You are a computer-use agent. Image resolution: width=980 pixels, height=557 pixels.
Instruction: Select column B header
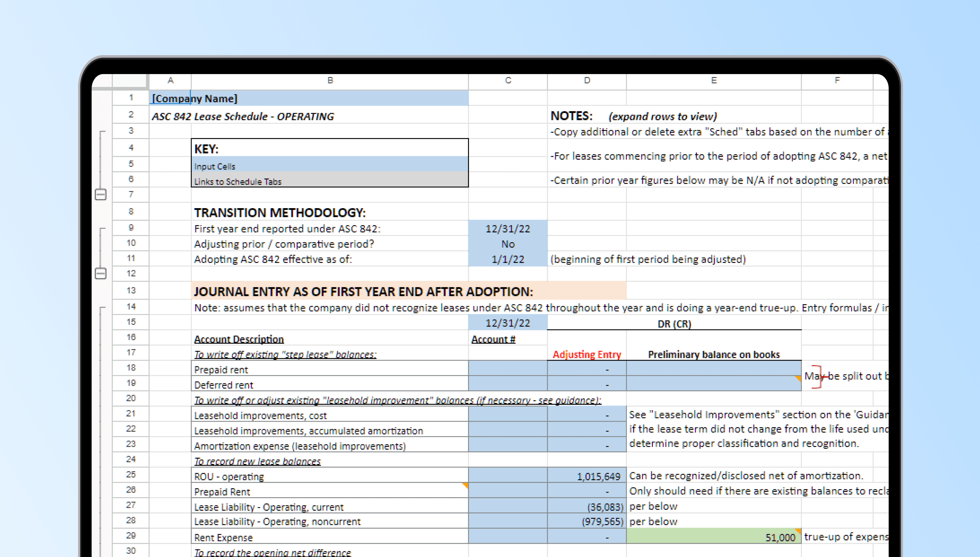pos(330,80)
